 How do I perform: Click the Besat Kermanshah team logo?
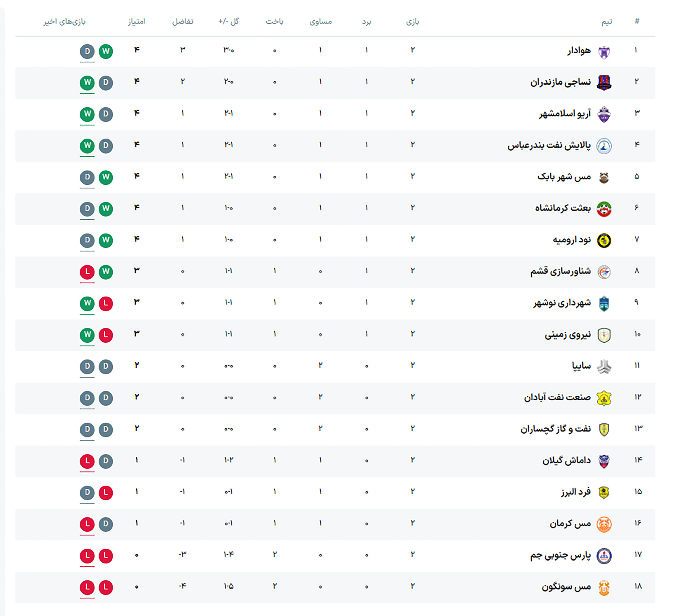(x=604, y=209)
